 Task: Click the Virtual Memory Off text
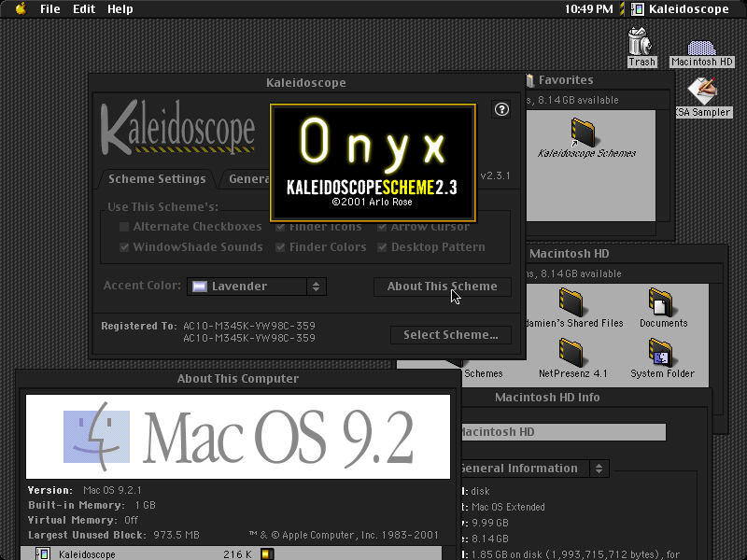131,520
